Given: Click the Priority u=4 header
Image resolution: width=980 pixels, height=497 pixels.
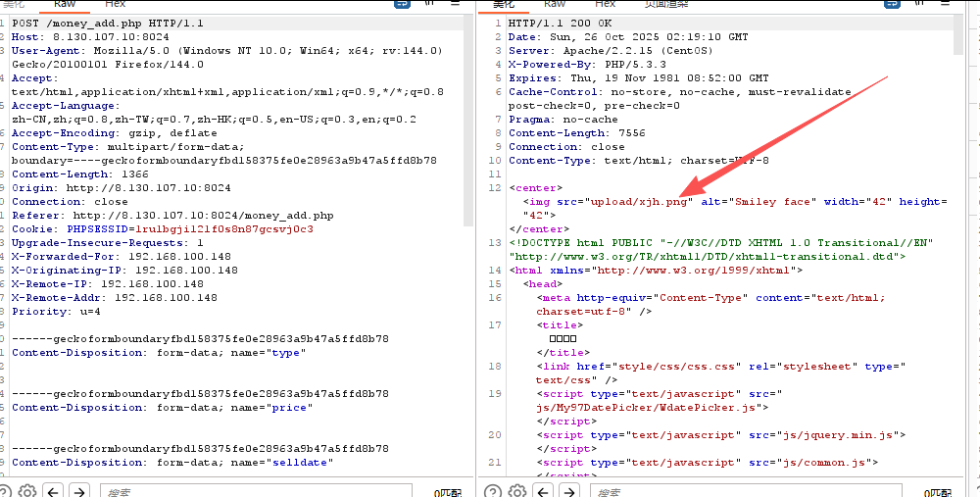Looking at the screenshot, I should tap(56, 312).
